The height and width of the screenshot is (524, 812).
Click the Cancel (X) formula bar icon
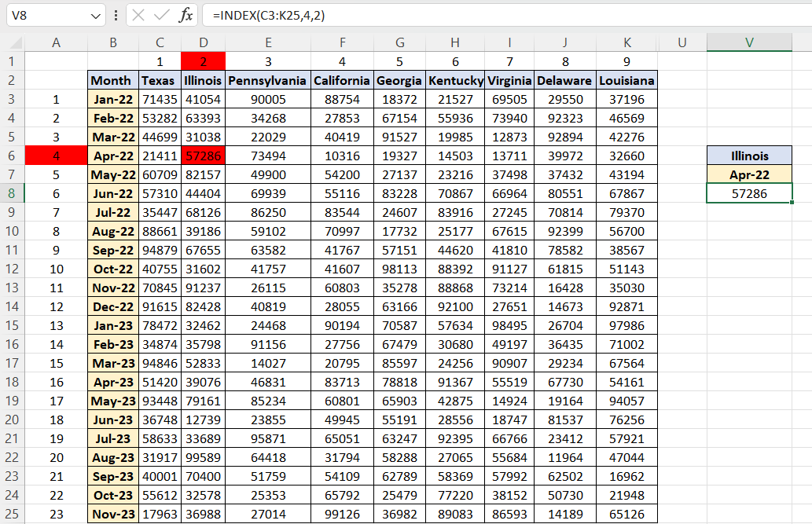138,16
